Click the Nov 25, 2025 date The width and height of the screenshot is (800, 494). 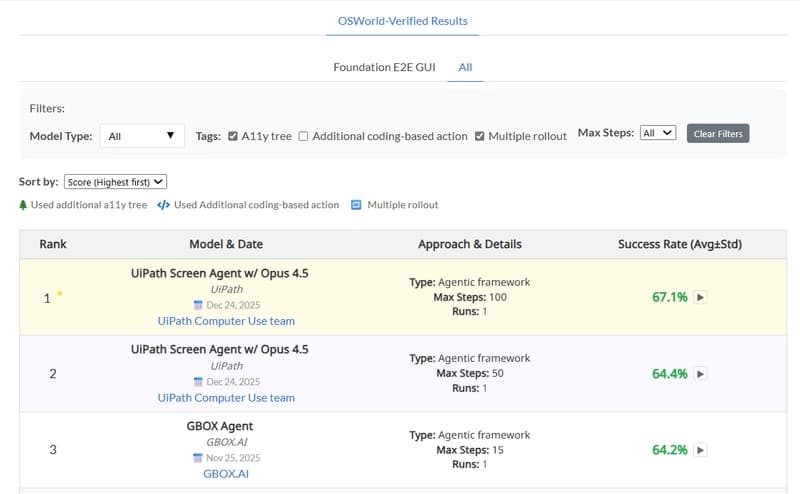click(x=233, y=458)
